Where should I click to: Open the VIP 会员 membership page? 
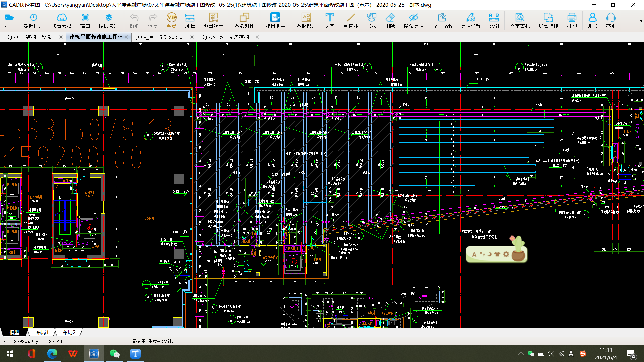pyautogui.click(x=172, y=21)
